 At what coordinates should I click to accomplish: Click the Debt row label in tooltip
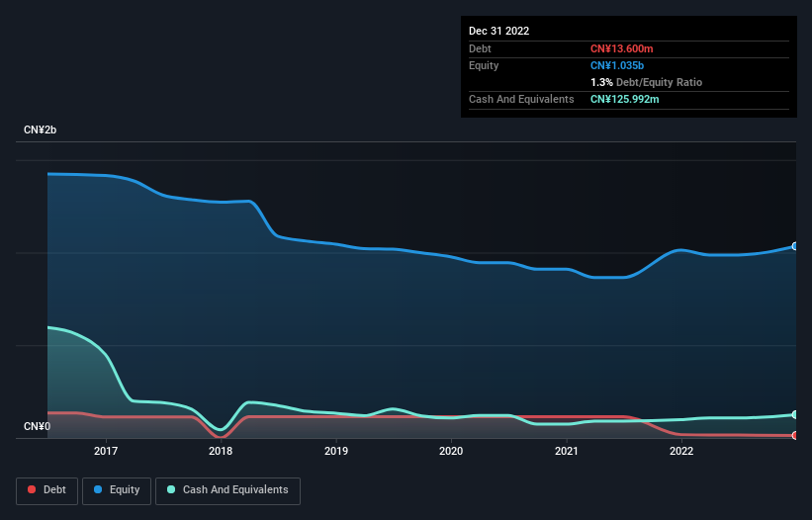click(x=480, y=48)
